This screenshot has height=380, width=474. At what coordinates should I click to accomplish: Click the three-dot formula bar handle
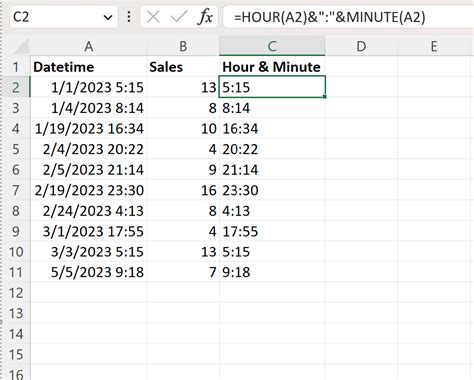pyautogui.click(x=129, y=17)
